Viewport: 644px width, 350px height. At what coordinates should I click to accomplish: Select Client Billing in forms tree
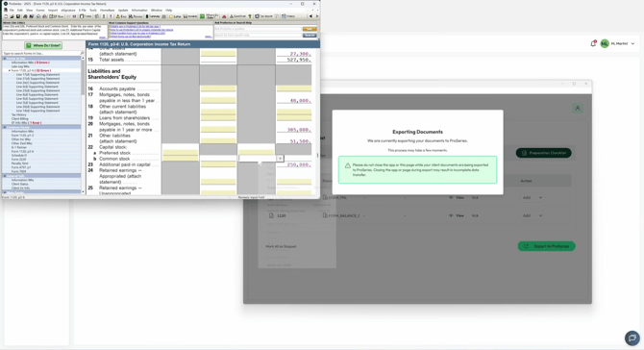[x=20, y=118]
